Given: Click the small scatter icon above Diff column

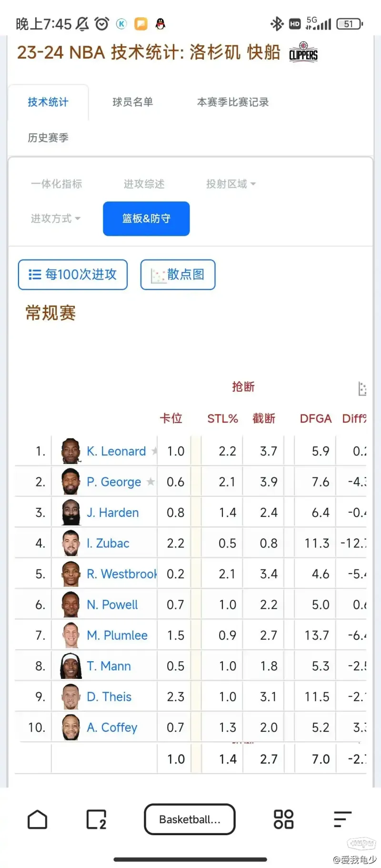Looking at the screenshot, I should pos(362,389).
